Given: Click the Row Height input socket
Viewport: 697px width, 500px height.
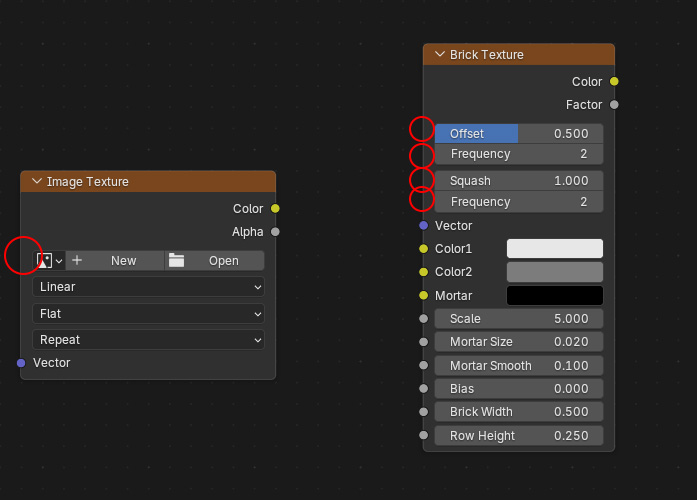Looking at the screenshot, I should 424,435.
